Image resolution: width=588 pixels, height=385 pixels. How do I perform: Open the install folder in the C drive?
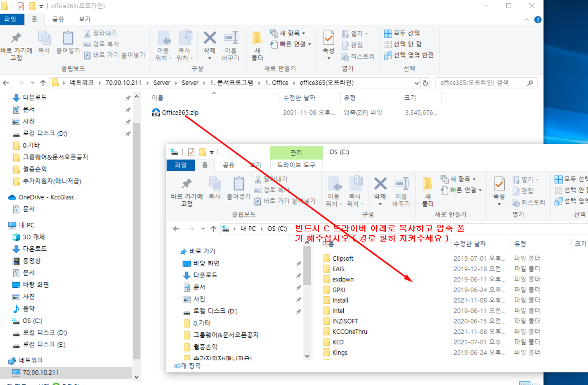tap(340, 300)
